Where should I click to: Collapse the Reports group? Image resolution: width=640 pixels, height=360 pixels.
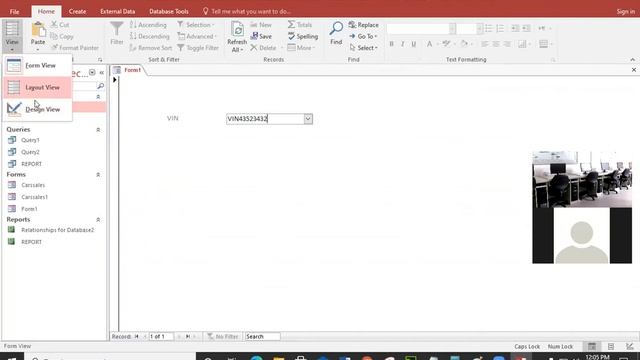click(x=98, y=219)
